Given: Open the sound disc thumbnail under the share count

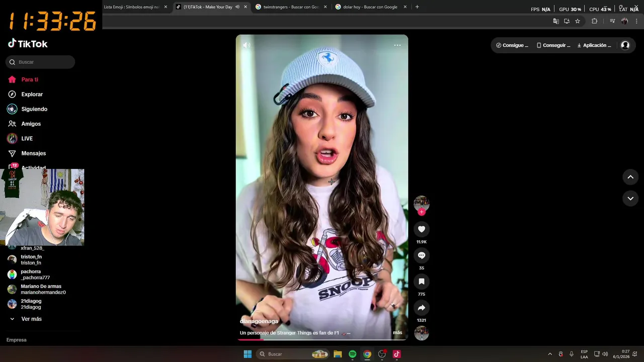Looking at the screenshot, I should pyautogui.click(x=422, y=333).
